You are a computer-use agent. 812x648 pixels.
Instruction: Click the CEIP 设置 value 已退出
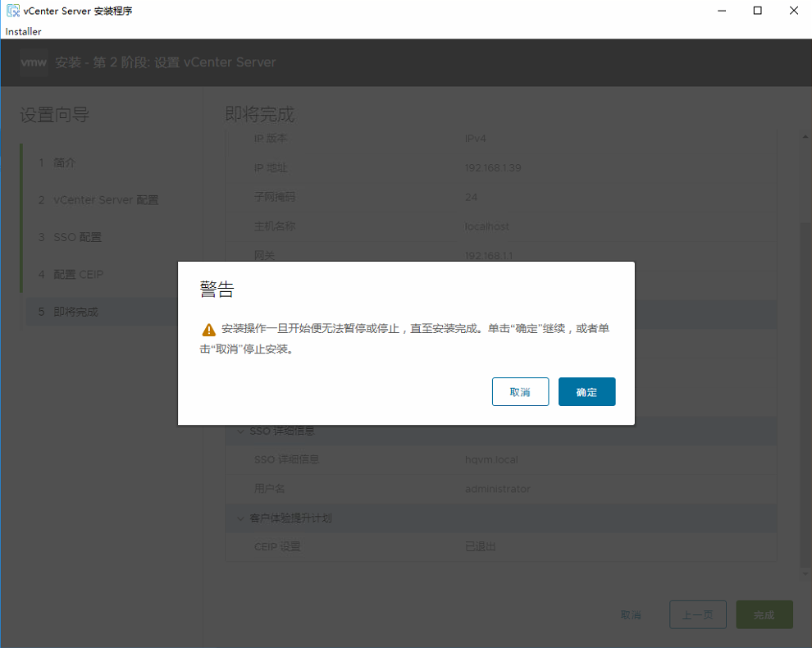(481, 546)
